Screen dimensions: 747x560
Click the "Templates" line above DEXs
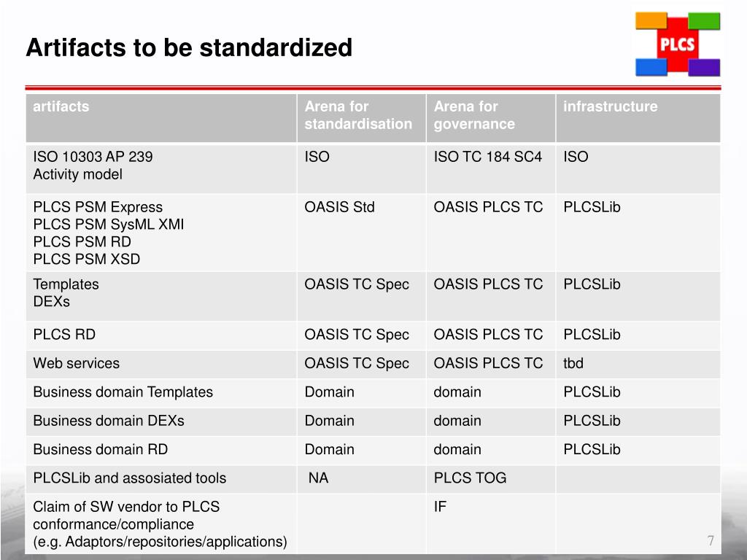click(x=66, y=284)
